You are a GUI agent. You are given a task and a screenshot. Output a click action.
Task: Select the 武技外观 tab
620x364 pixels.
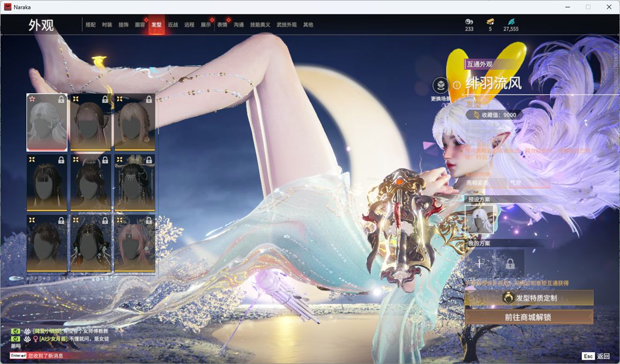point(287,25)
